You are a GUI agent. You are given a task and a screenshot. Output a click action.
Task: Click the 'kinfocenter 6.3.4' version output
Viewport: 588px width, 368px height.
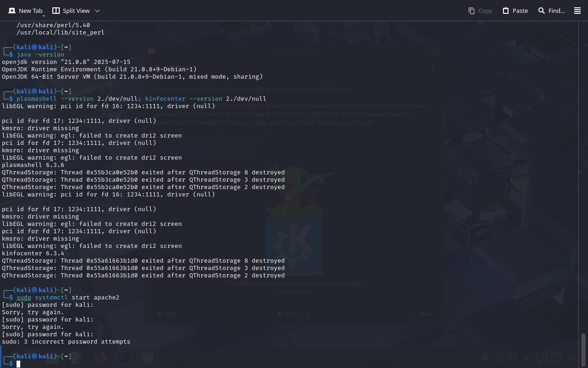[x=33, y=253]
